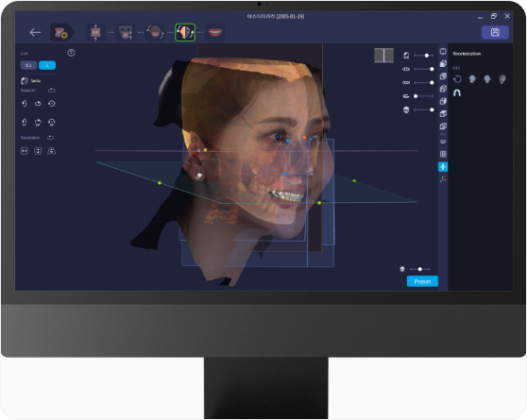
Task: Toggle skull visibility icon
Action: [406, 109]
